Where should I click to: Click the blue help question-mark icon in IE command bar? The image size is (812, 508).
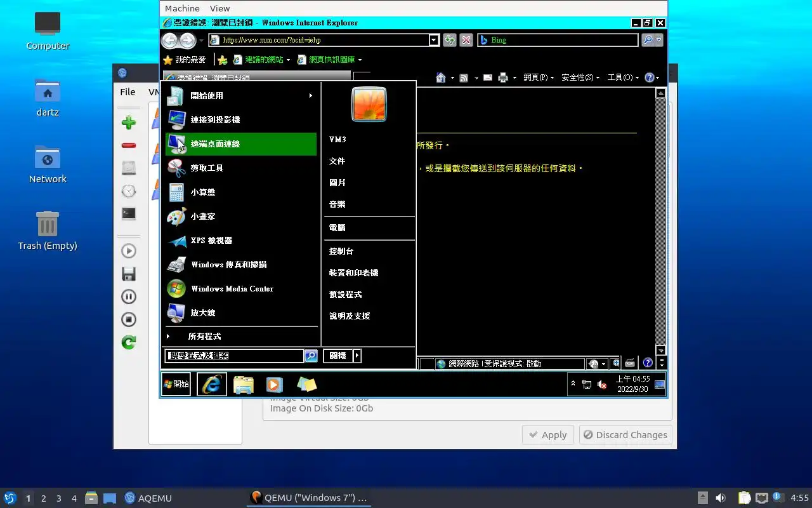coord(650,77)
